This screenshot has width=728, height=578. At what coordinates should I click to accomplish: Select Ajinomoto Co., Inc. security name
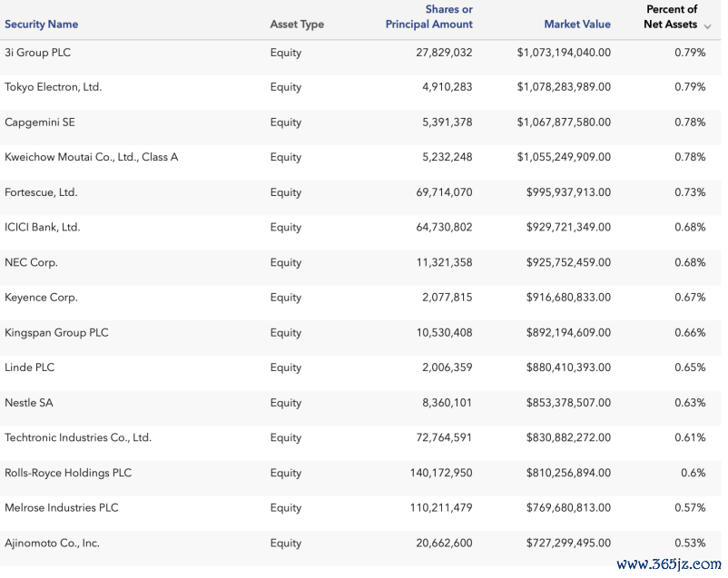point(52,544)
